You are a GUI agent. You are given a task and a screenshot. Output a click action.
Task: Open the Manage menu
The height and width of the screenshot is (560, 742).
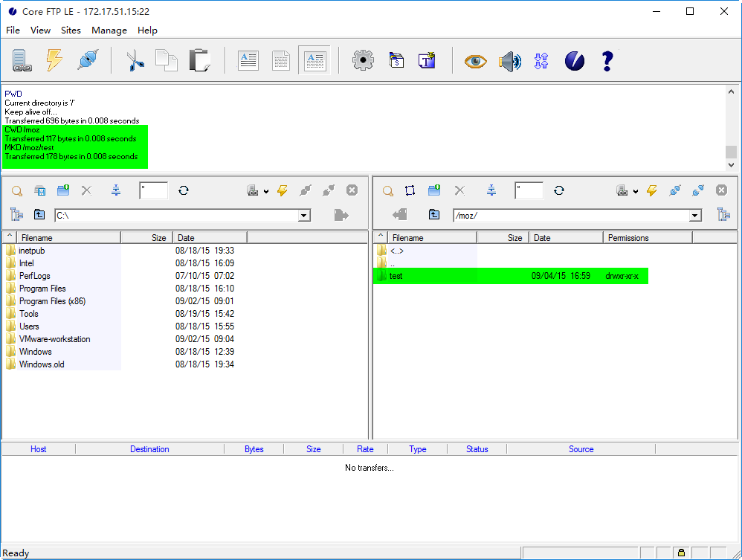[x=109, y=30]
